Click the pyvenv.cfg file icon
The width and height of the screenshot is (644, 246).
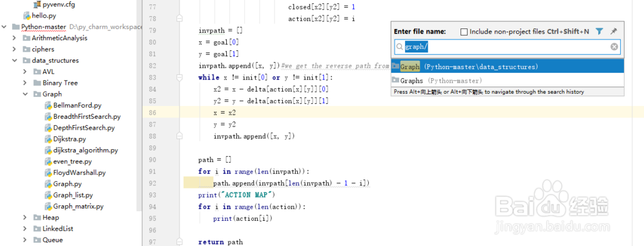pyautogui.click(x=37, y=5)
